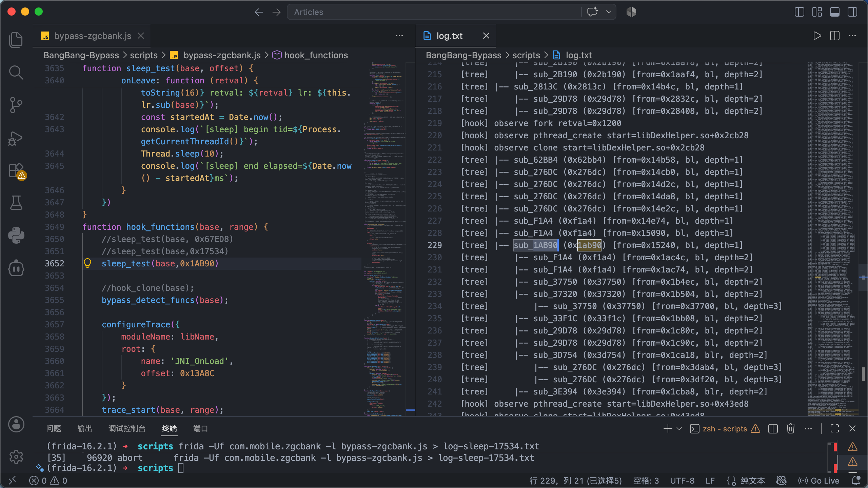Start the Go Live server
Image resolution: width=868 pixels, height=488 pixels.
(818, 481)
